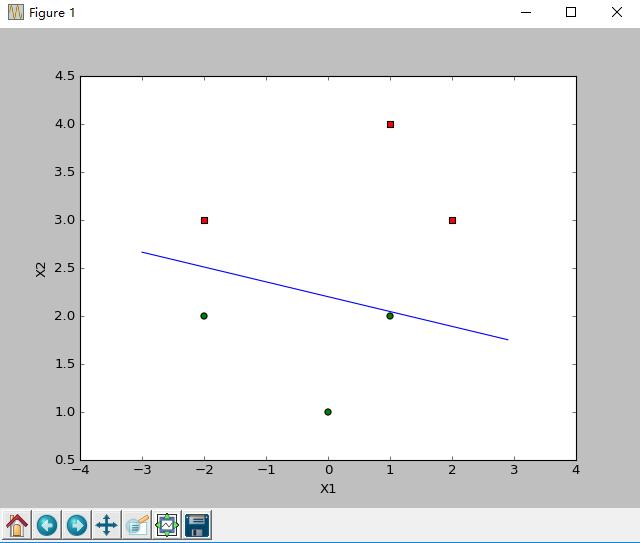Screen dimensions: 640x543
Task: Close the Figure 1 window
Action: [x=617, y=12]
